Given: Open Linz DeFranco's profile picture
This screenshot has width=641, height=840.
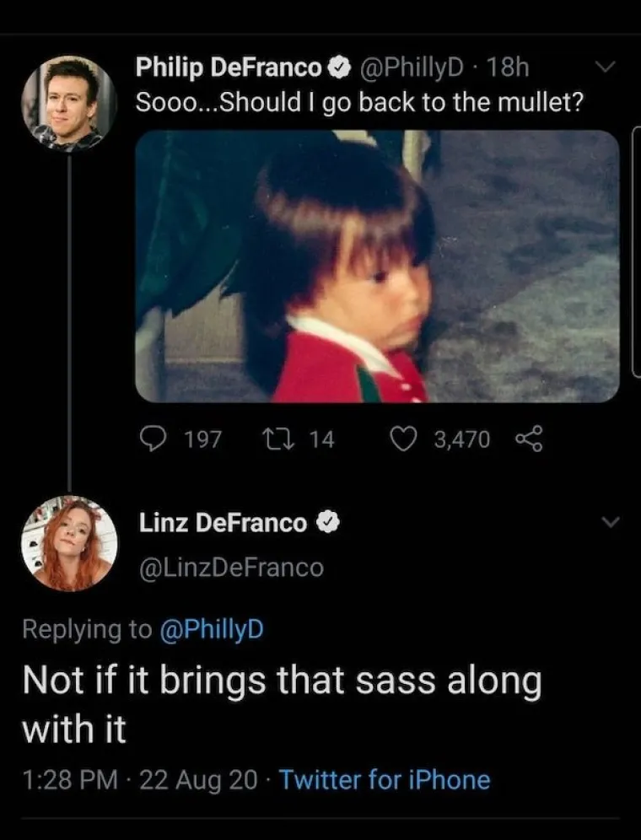Looking at the screenshot, I should 70,544.
